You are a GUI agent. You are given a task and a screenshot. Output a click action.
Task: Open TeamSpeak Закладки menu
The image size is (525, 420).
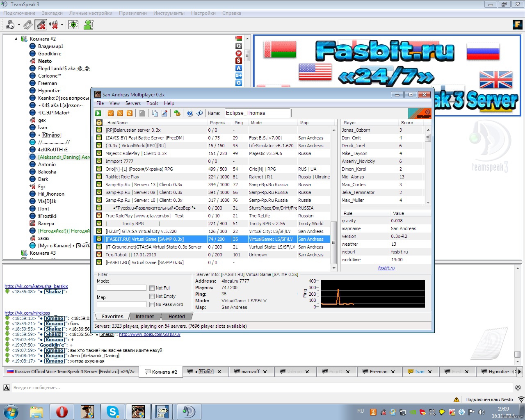[52, 13]
